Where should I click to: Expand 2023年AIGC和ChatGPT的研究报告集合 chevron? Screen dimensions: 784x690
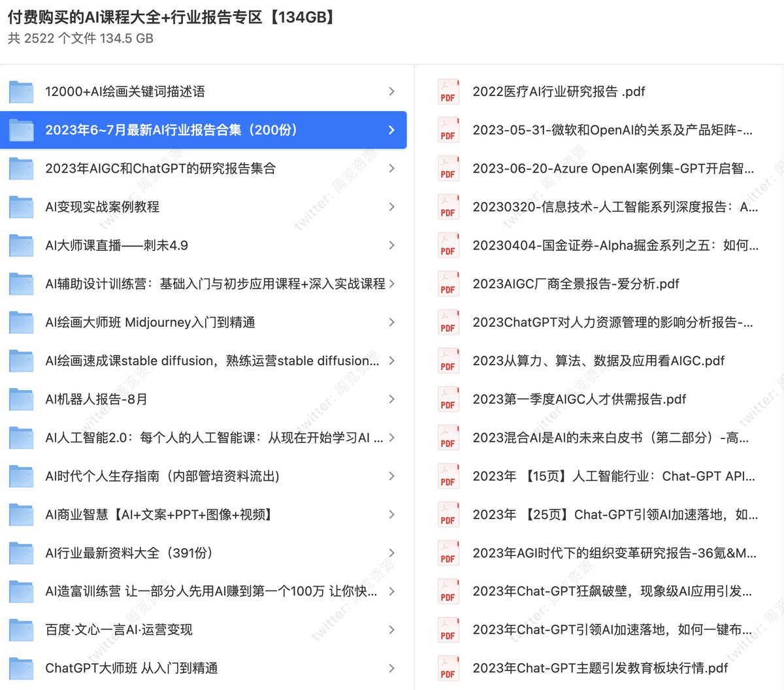tap(391, 169)
